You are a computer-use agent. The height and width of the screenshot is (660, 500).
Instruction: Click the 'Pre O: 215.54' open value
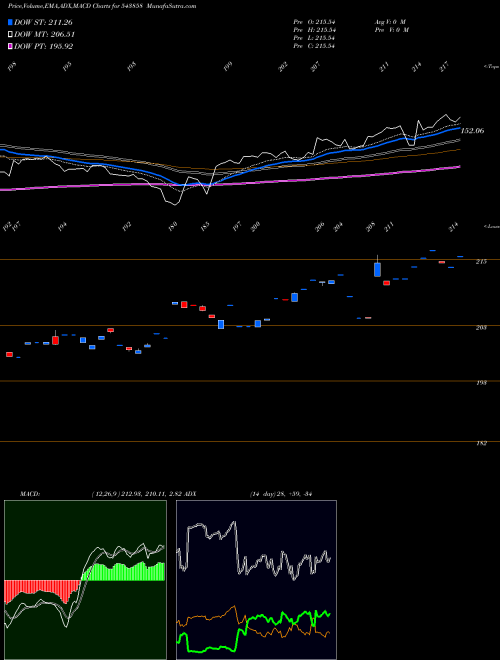point(314,22)
